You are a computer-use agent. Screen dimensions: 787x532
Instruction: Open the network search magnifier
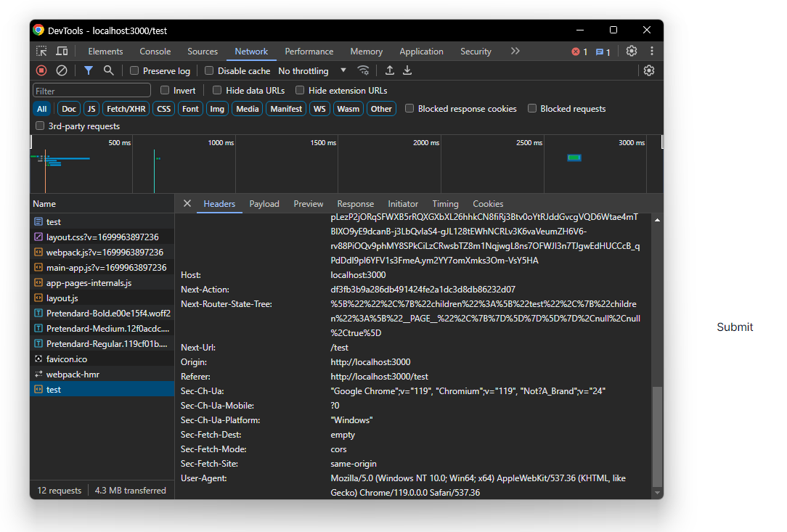click(108, 71)
